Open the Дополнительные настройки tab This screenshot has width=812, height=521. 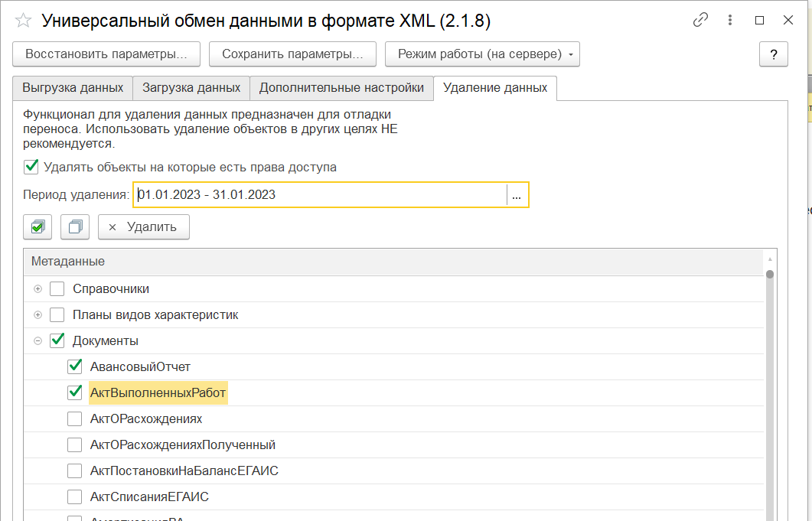(341, 88)
